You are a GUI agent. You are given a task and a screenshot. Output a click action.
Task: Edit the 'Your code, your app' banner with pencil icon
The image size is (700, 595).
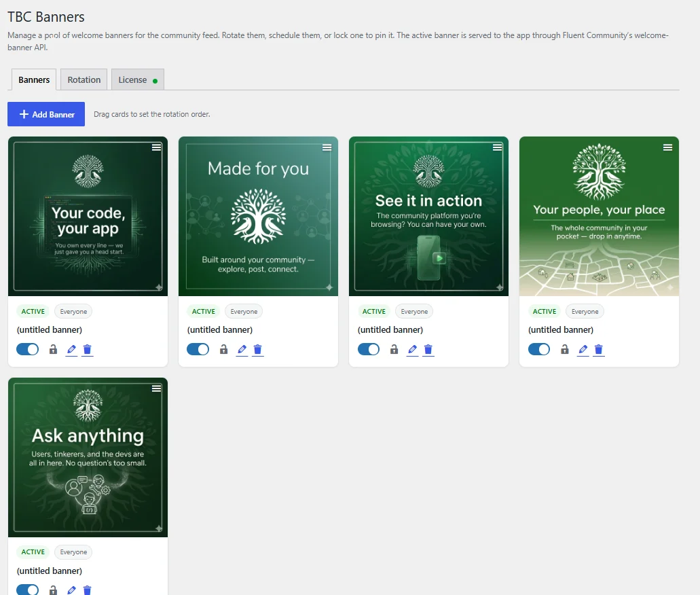point(71,349)
